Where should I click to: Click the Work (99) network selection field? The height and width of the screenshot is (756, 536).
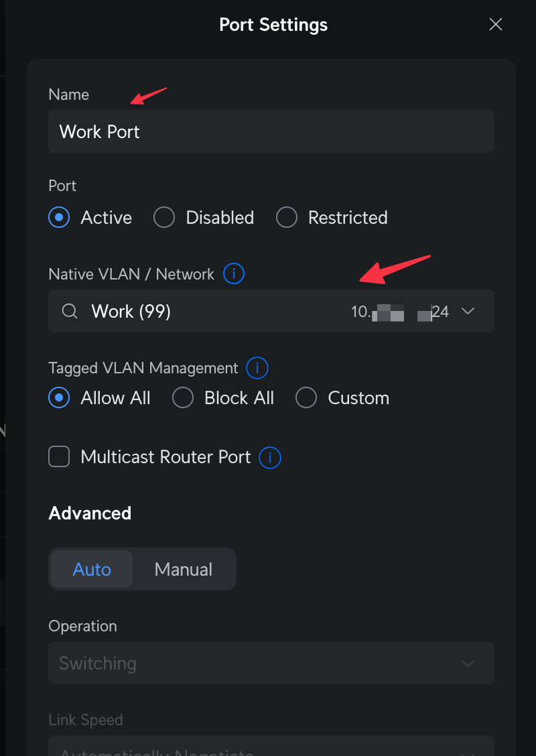[x=271, y=311]
